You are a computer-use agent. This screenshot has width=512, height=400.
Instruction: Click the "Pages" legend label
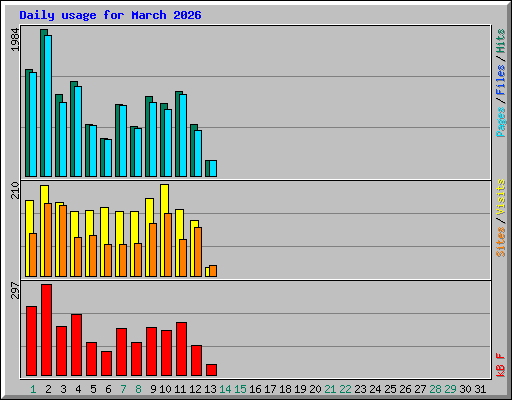click(501, 122)
